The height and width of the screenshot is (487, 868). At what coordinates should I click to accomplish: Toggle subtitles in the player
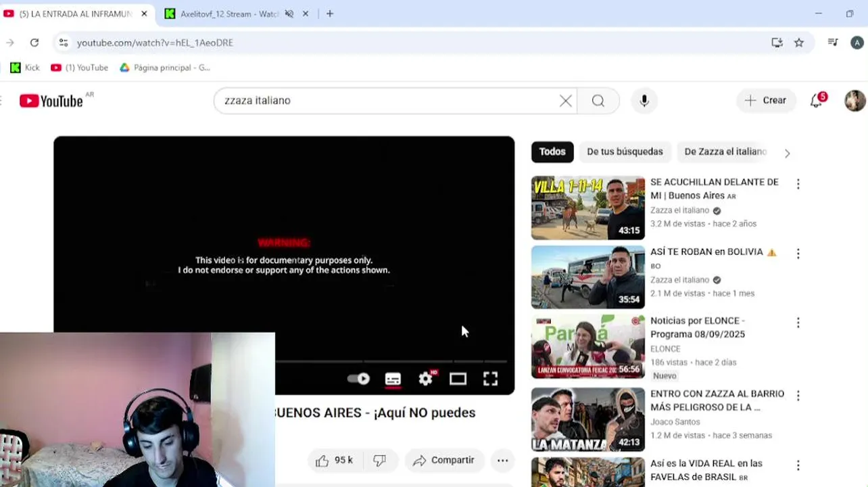tap(393, 379)
